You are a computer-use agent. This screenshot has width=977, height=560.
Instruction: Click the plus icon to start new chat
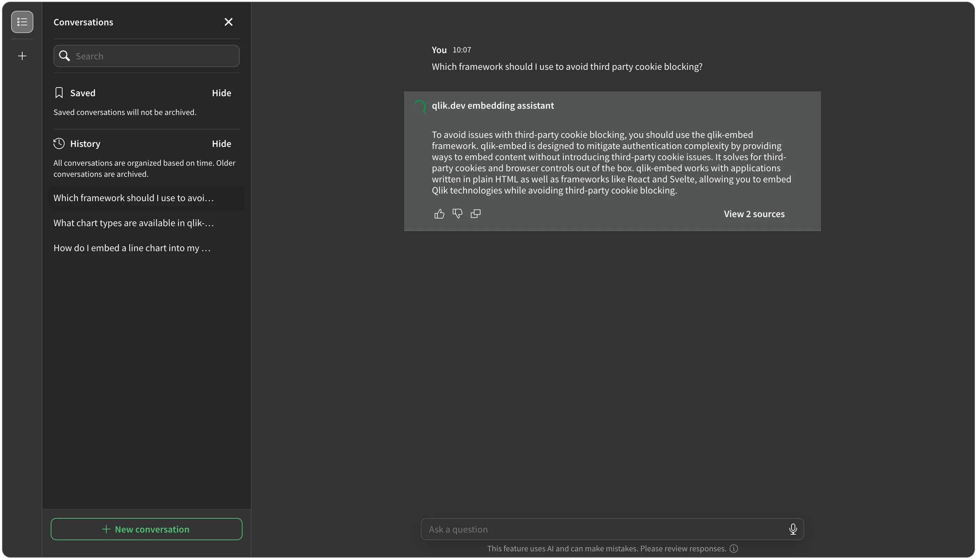(22, 56)
